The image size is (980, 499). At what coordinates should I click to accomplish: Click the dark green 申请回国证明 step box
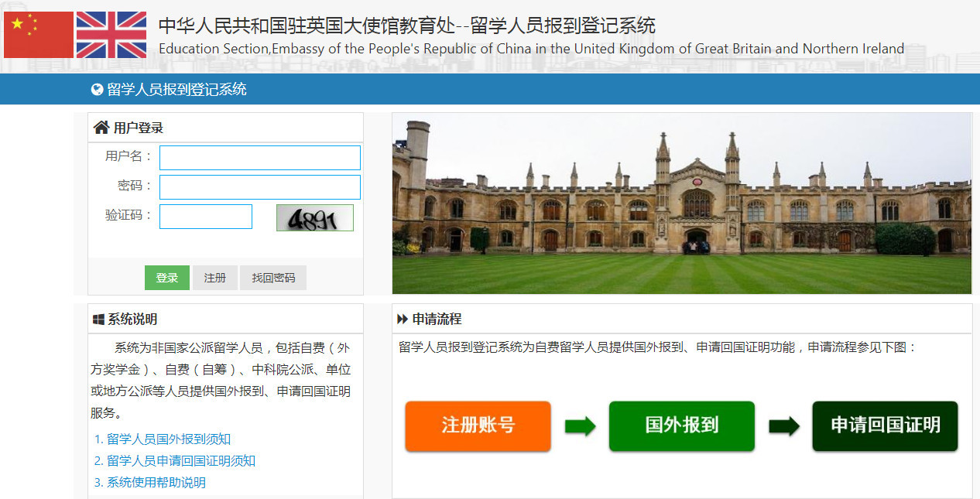(x=885, y=426)
